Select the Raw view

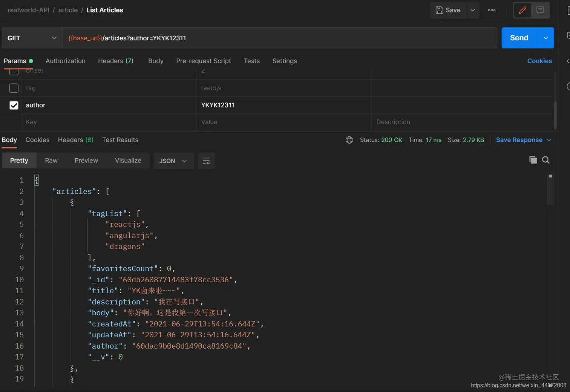[x=51, y=161]
